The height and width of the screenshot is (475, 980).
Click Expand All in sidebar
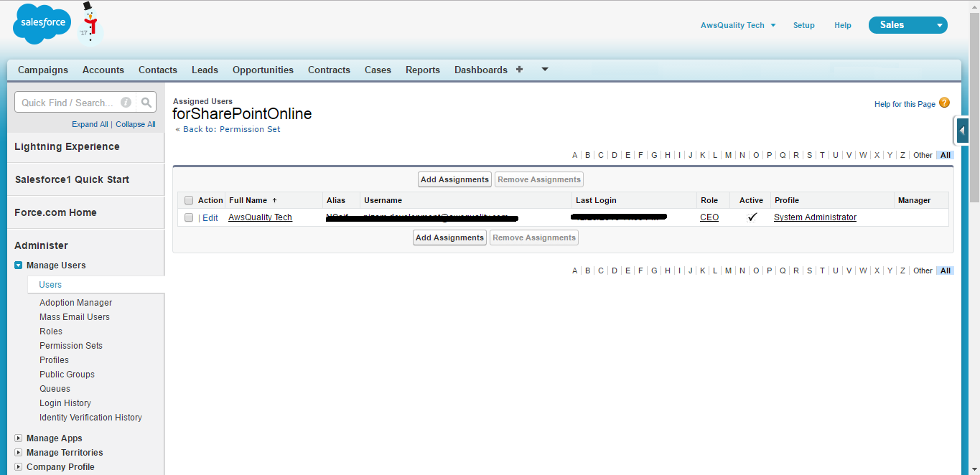coord(90,124)
